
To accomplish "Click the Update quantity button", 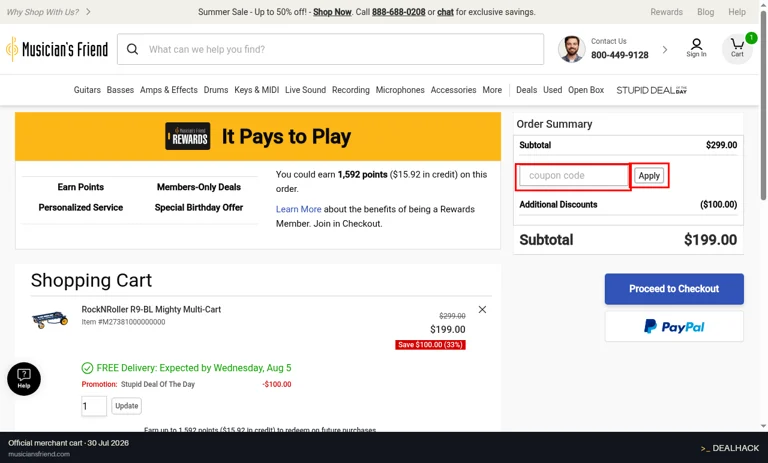I will 126,406.
